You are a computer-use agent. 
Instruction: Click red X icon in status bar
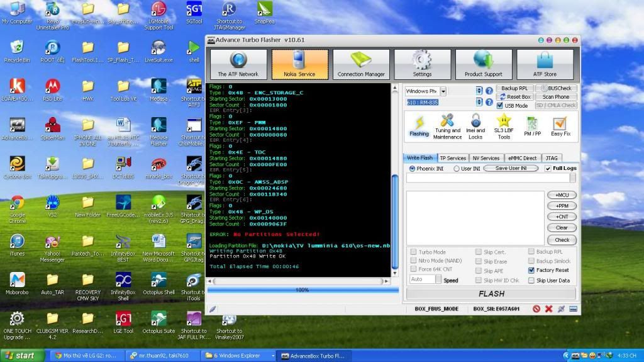[x=548, y=308]
